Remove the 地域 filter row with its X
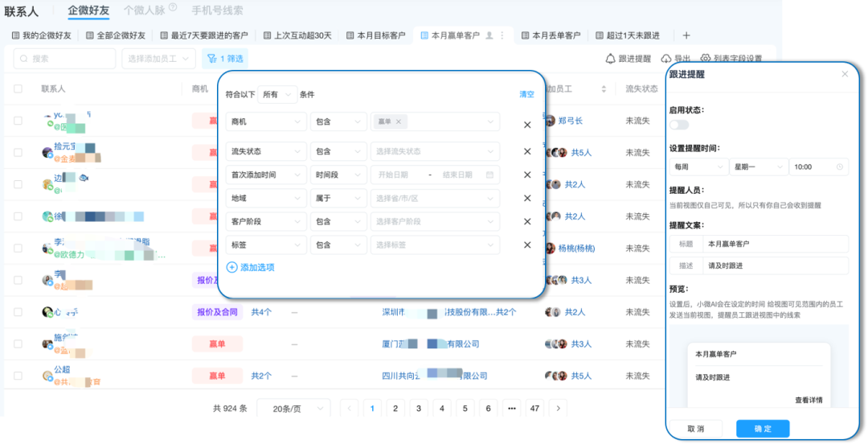 coord(527,198)
